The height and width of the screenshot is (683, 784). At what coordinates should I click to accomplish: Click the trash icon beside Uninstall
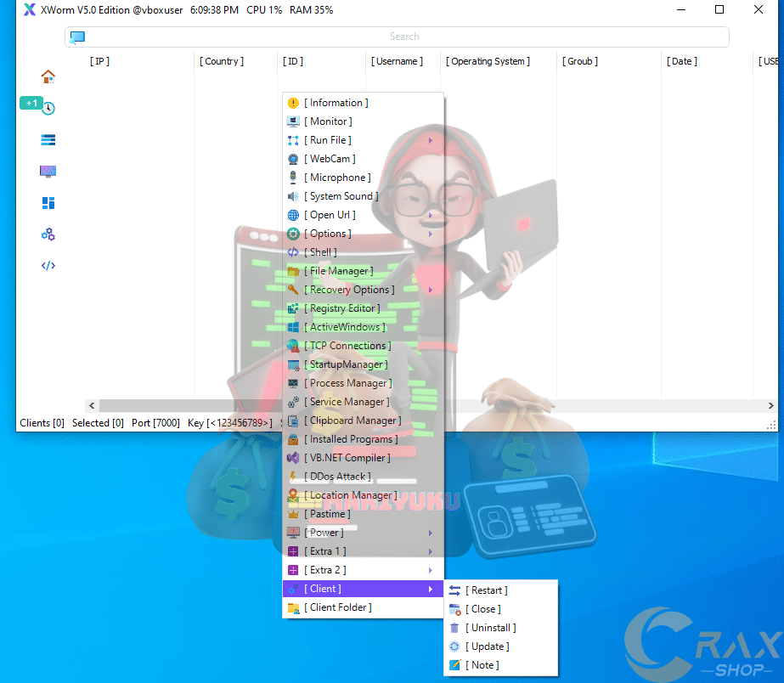(455, 628)
